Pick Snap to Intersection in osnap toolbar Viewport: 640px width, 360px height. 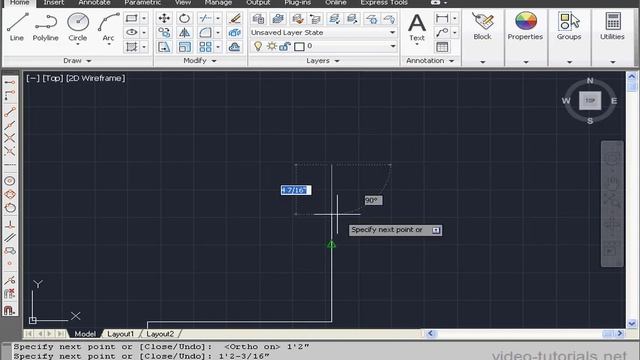[x=10, y=138]
